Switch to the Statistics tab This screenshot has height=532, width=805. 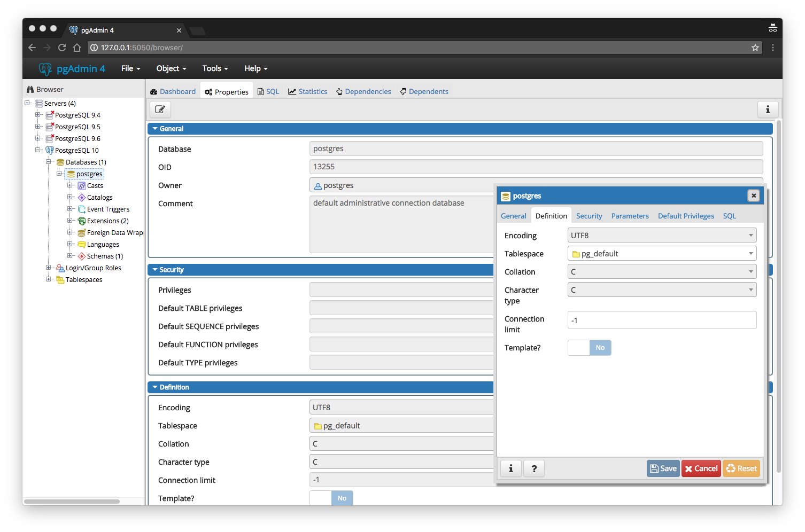(307, 91)
